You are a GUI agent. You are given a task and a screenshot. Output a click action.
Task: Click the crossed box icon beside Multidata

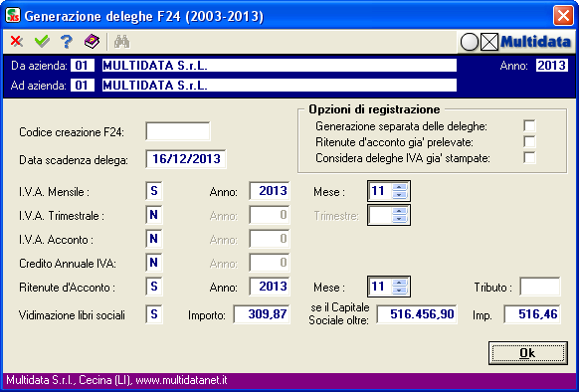coord(489,42)
